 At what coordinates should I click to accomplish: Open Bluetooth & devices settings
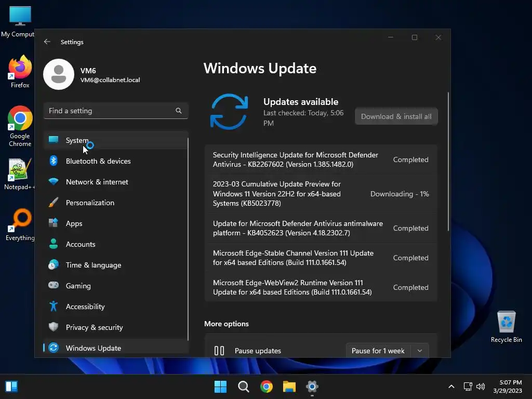point(115,161)
